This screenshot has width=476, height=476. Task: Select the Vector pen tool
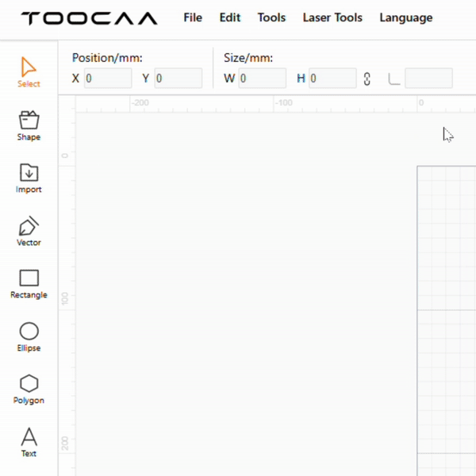point(29,230)
